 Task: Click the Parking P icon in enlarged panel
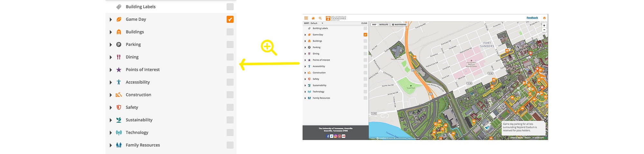coord(119,45)
